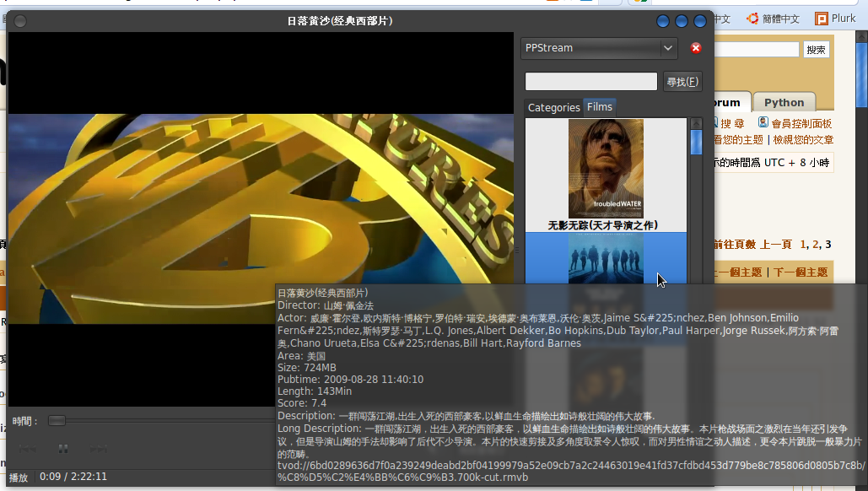
Task: Click the 搜索 button in browser page
Action: point(816,50)
